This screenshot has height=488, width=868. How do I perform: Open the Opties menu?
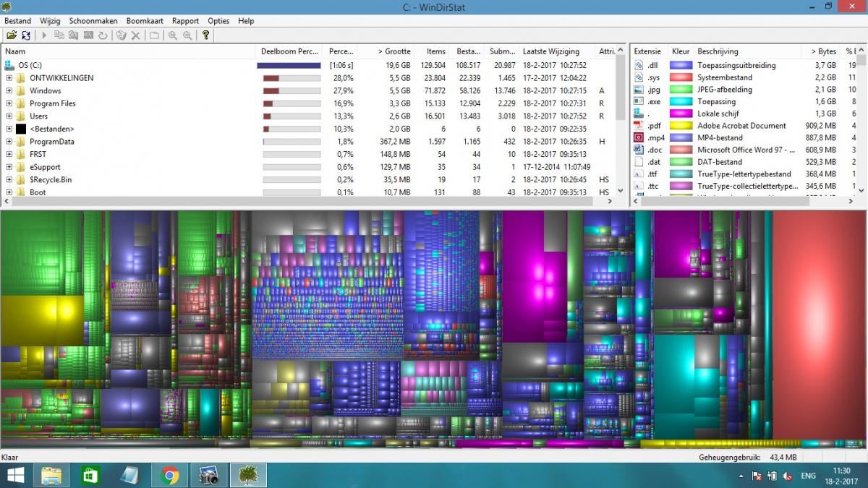click(218, 21)
